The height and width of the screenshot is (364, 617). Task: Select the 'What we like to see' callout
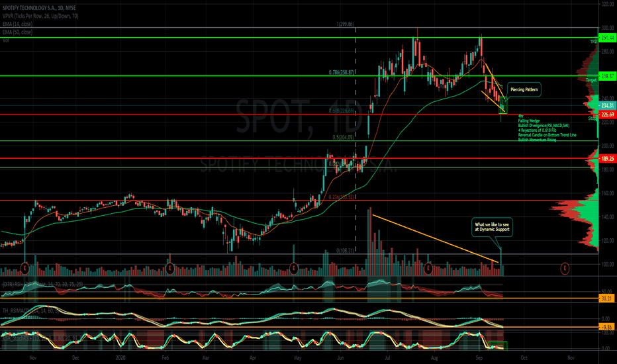[x=492, y=227]
